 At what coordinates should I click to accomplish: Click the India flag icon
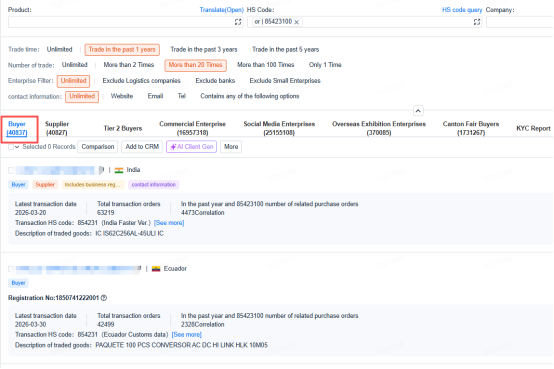pyautogui.click(x=119, y=170)
